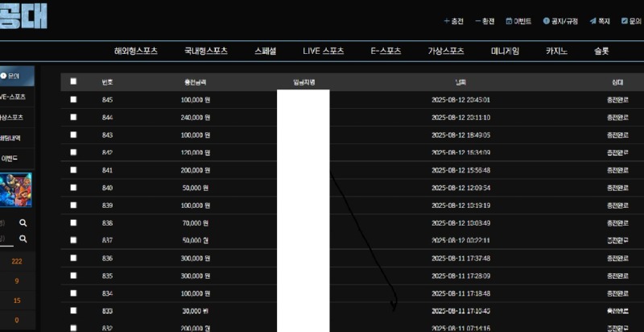The image size is (644, 332).
Task: Click the date 2025-08-11 17:37:48
Action: pos(460,259)
